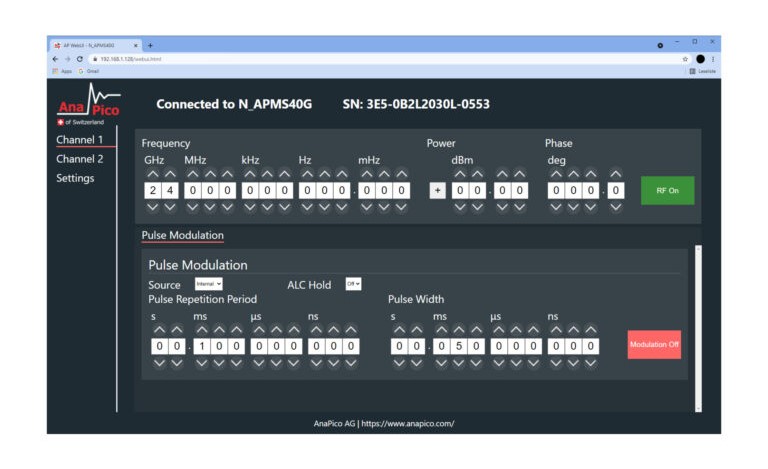Increase the kHz hundreds digit of Frequency
This screenshot has height=469, width=768.
coord(250,174)
